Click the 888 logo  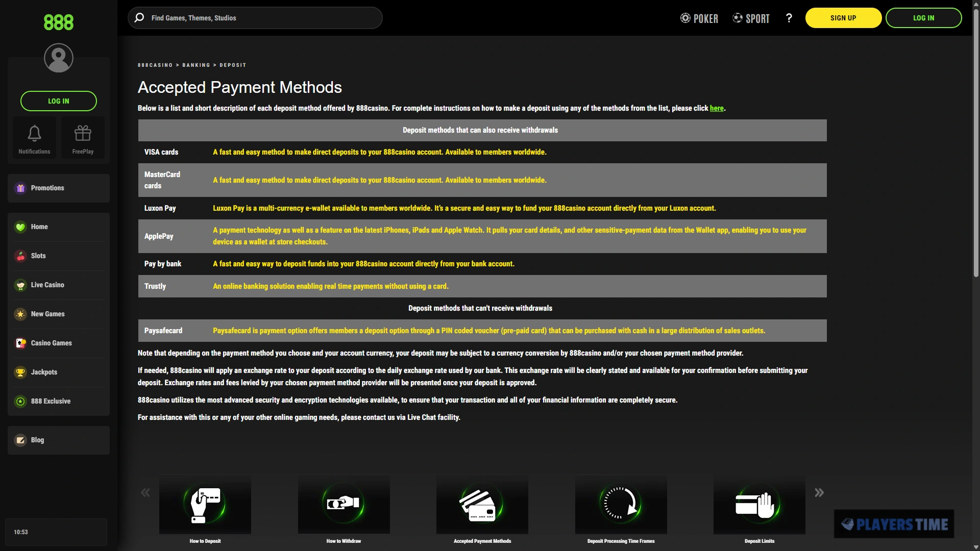(58, 22)
